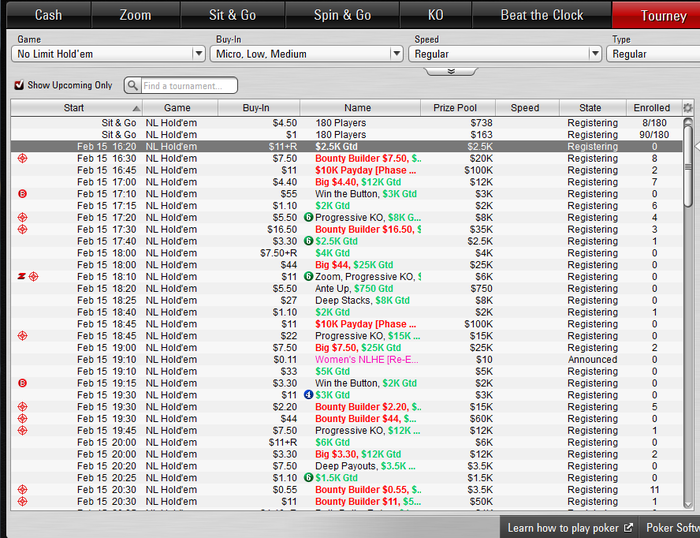Image resolution: width=700 pixels, height=538 pixels.
Task: Select the Tourney tab
Action: (656, 15)
